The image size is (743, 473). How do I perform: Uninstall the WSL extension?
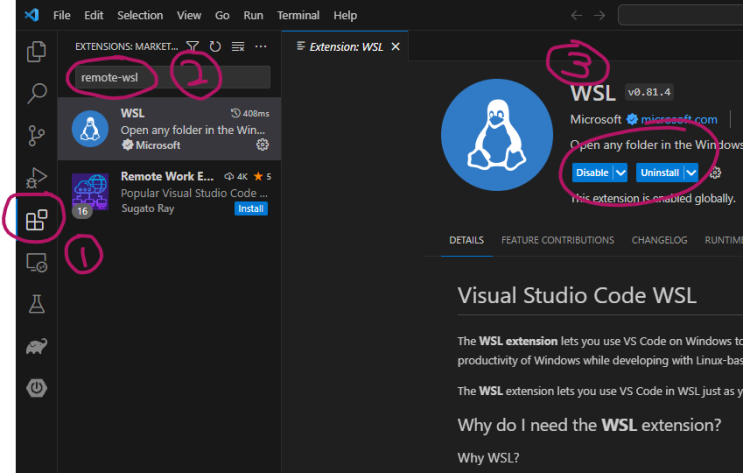pos(660,173)
